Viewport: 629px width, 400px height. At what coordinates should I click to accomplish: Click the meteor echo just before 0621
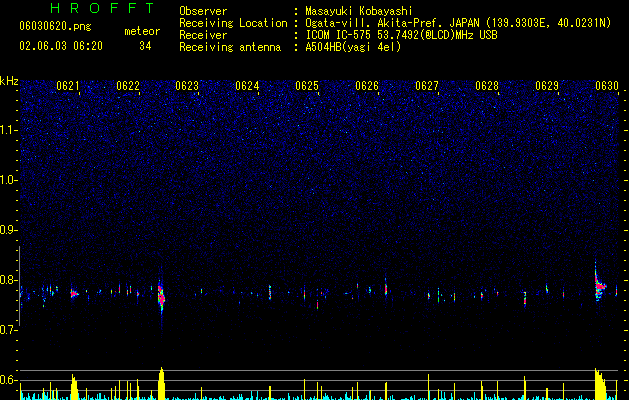click(x=74, y=294)
